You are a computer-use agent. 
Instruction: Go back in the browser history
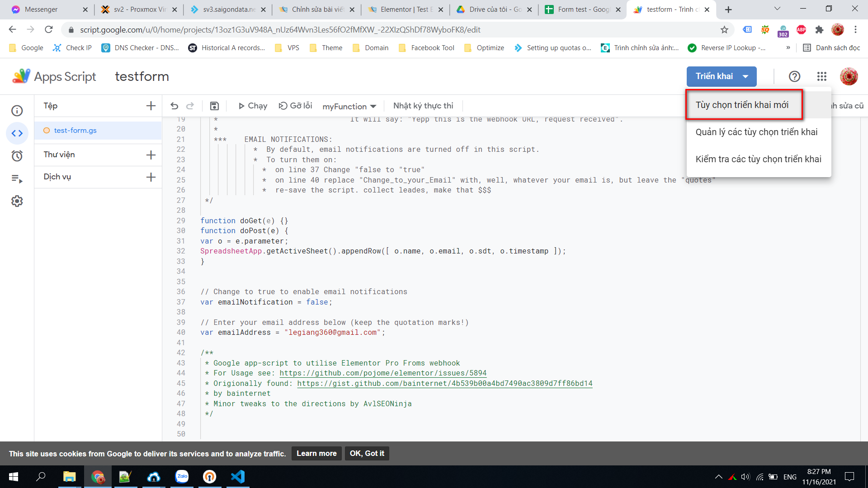pyautogui.click(x=12, y=30)
